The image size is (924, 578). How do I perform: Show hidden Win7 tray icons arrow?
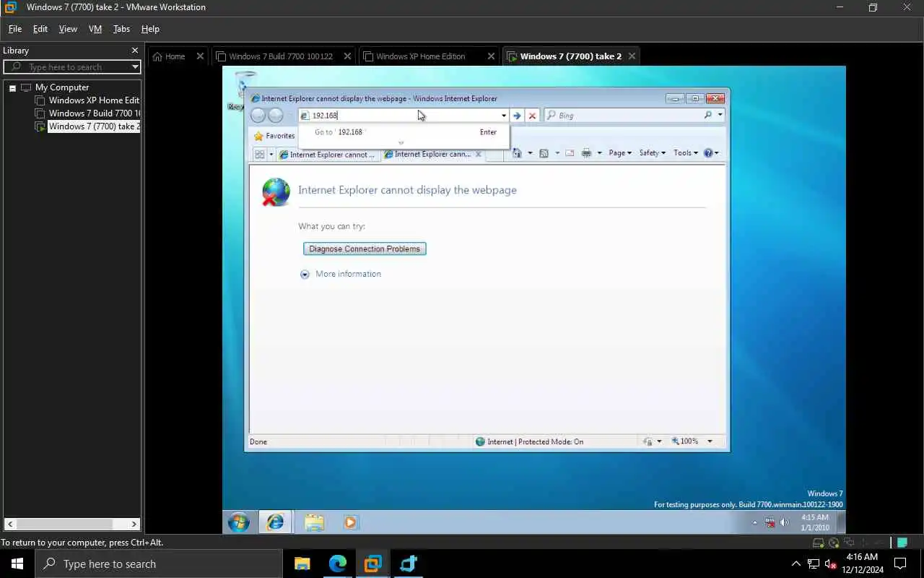point(755,523)
